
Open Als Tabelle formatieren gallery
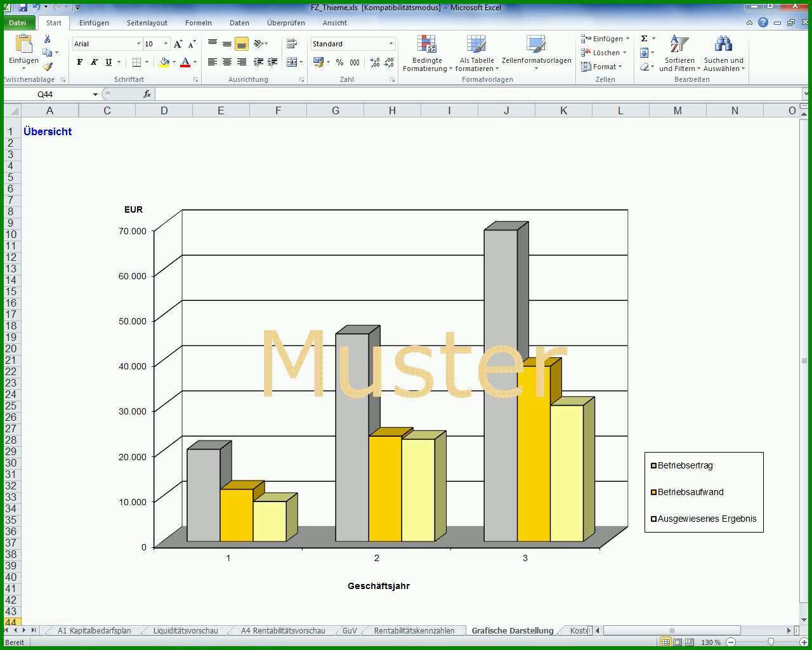coord(476,53)
